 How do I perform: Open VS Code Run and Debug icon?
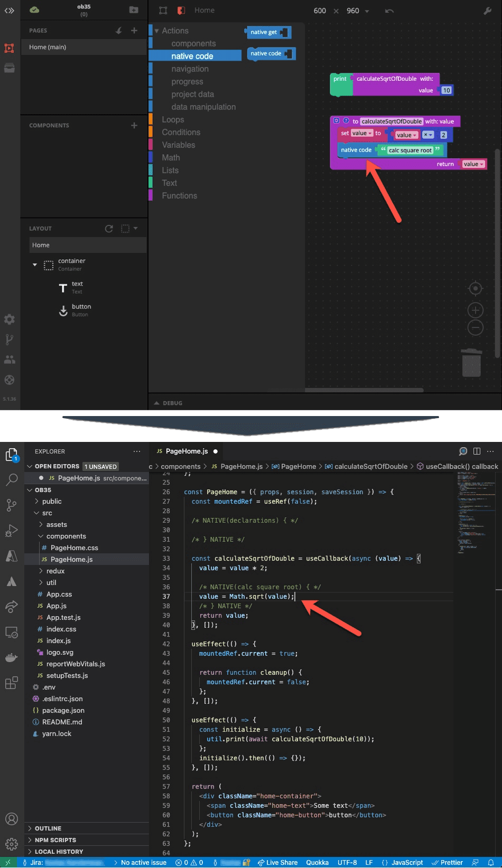[12, 531]
